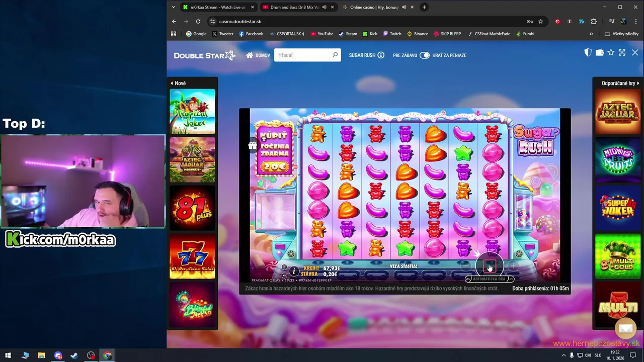
Task: Expand the Odporúčané hry panel arrow
Action: [638, 83]
